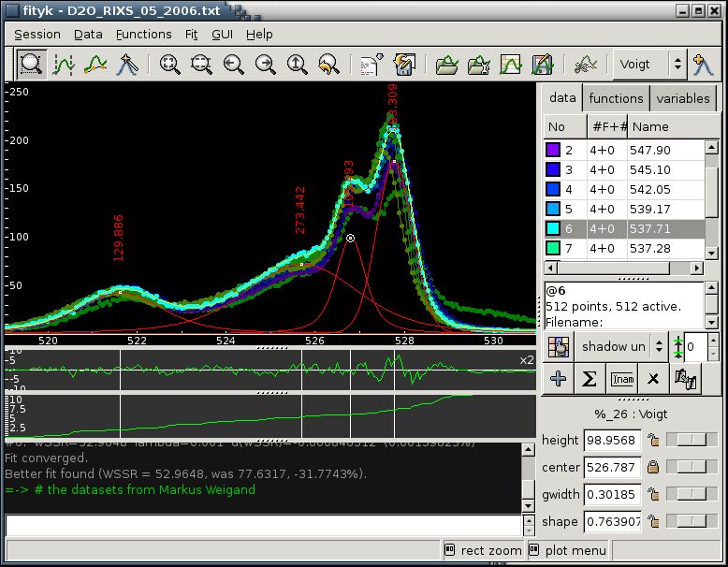Switch to the variables tab

click(682, 98)
